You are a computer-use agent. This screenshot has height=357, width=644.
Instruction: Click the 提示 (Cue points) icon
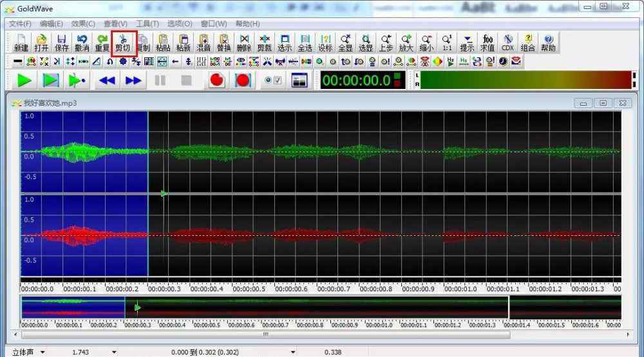click(467, 43)
